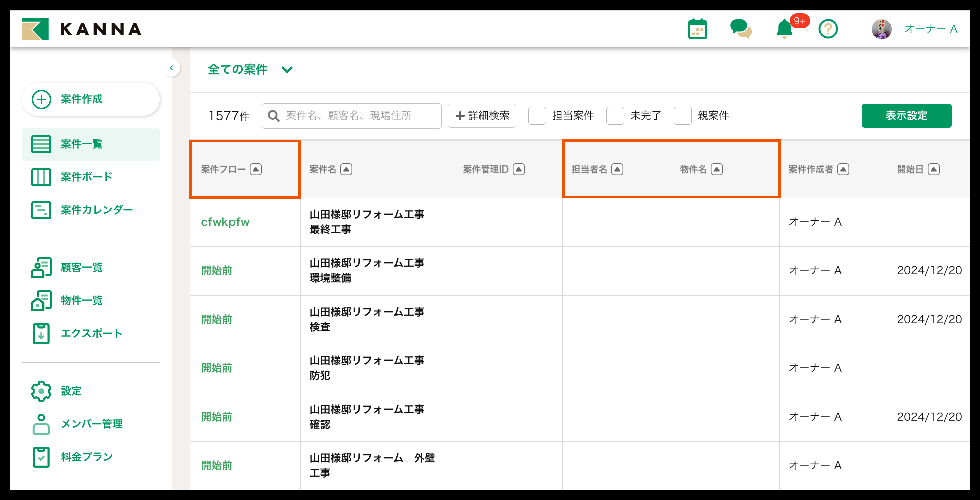Toggle the 親案件 checkbox
The height and width of the screenshot is (500, 980).
pos(682,116)
